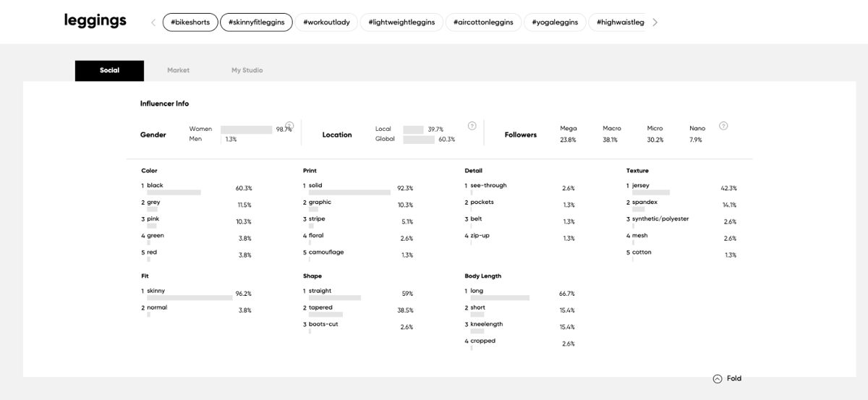Click the Local location bar
This screenshot has width=868, height=400.
(x=413, y=129)
